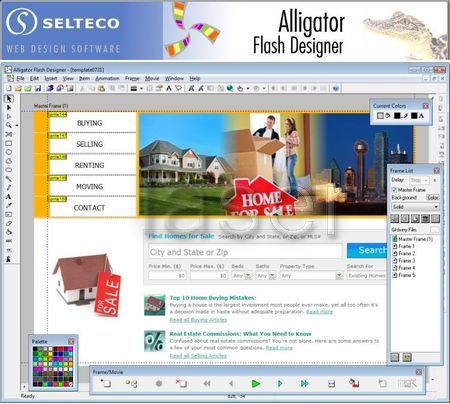Image resolution: width=450 pixels, height=404 pixels.
Task: Open the Insert menu
Action: [51, 79]
